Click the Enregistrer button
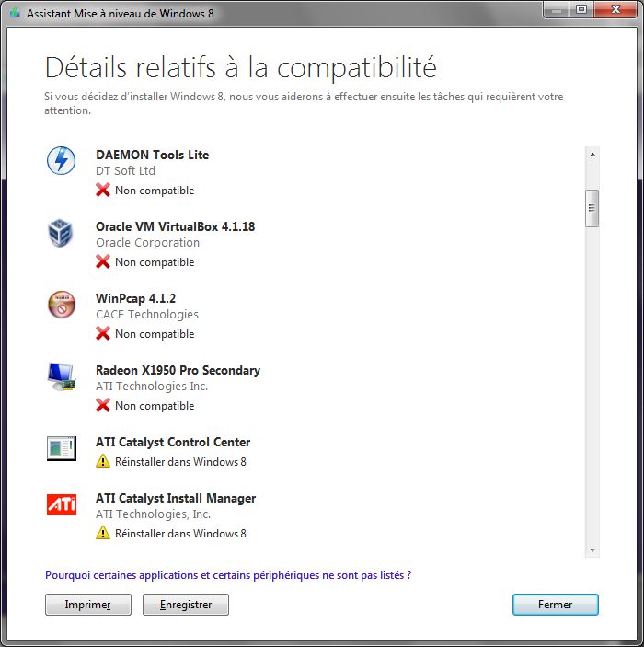 186,605
